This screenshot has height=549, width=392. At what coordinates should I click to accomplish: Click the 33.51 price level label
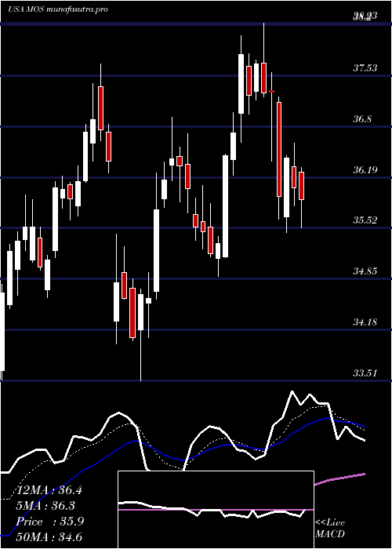[365, 373]
